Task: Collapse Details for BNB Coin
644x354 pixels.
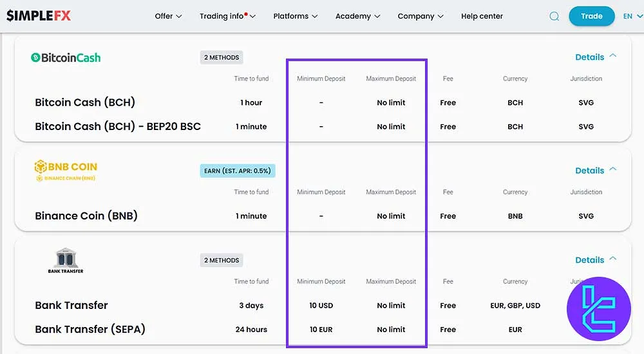Action: [x=596, y=171]
